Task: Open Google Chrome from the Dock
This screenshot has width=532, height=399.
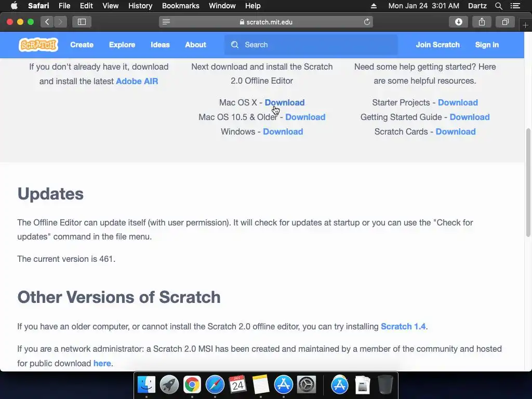Action: 192,385
